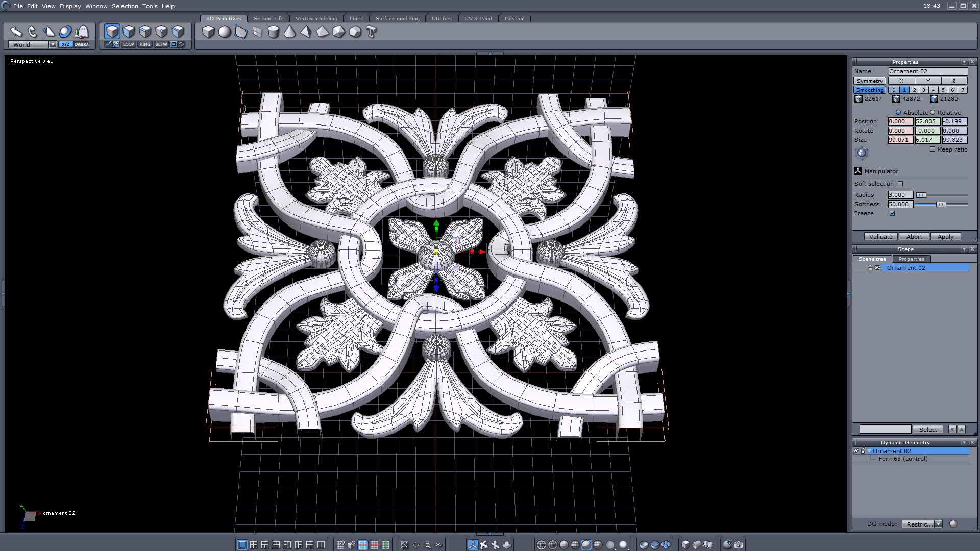The image size is (980, 551).
Task: Click the Cylinder primitive icon
Action: [274, 32]
